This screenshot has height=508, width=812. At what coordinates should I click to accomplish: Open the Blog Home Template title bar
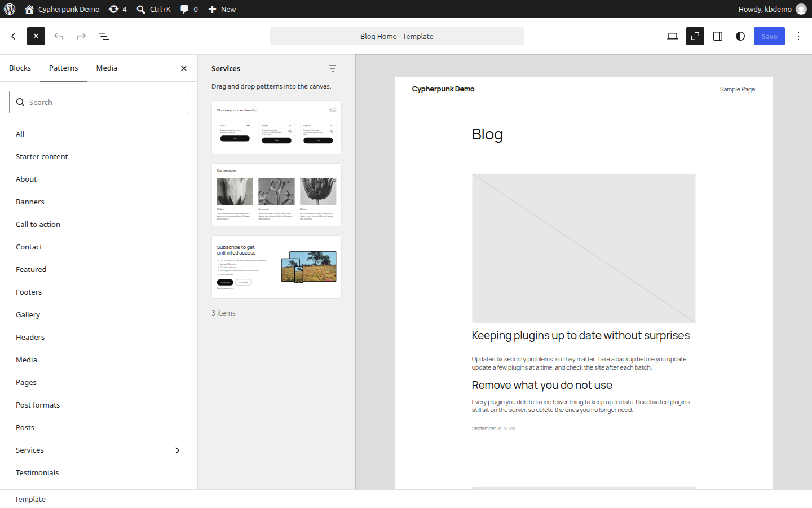397,36
